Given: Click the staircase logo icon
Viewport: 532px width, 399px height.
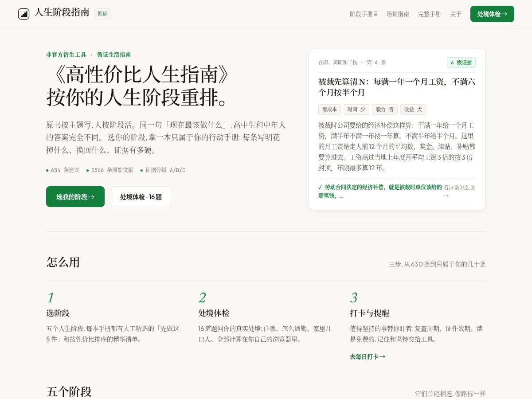Looking at the screenshot, I should click(23, 14).
